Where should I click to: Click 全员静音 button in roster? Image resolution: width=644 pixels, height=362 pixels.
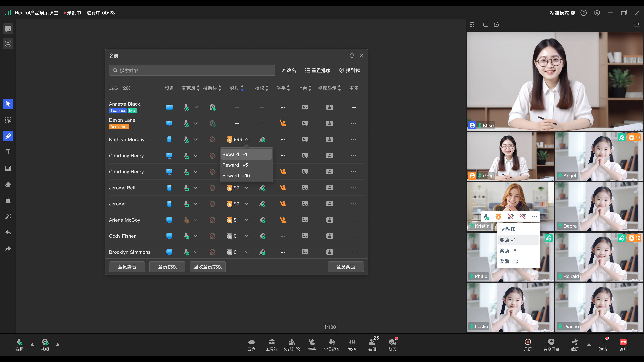click(127, 267)
